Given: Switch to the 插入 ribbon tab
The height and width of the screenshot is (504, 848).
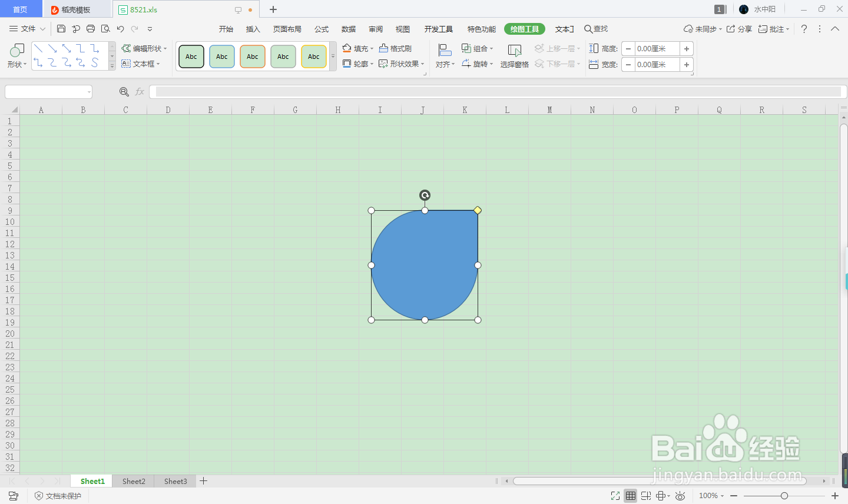Looking at the screenshot, I should click(x=253, y=29).
